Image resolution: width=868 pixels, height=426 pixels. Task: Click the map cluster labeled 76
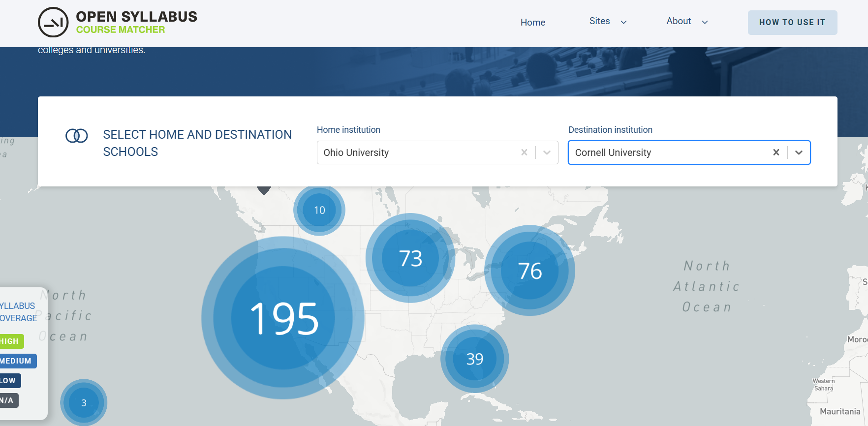click(530, 271)
